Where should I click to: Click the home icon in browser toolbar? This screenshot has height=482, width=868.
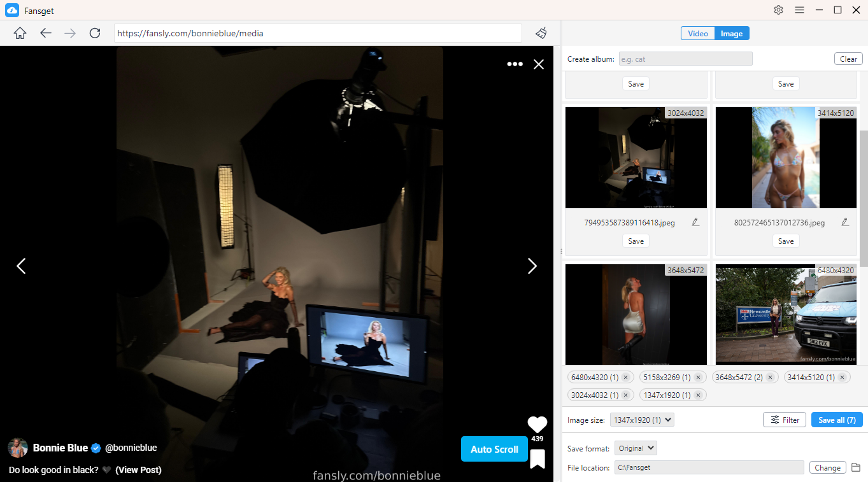click(x=20, y=33)
